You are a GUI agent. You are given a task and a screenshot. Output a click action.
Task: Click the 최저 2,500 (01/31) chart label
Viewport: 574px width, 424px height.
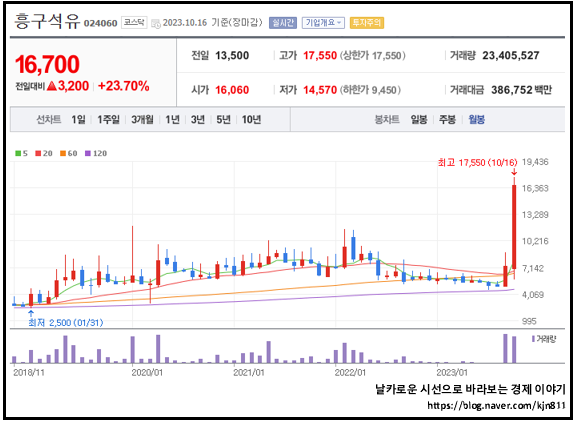[x=66, y=323]
